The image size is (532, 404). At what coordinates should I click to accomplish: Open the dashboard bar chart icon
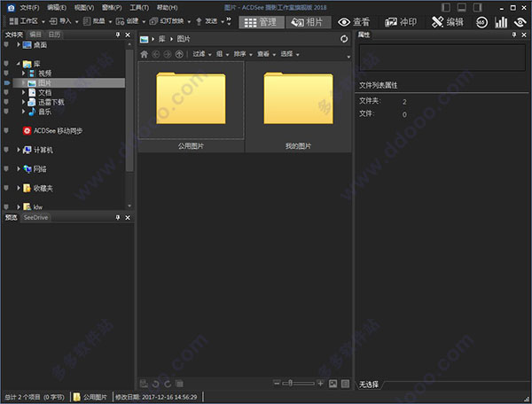pyautogui.click(x=501, y=22)
